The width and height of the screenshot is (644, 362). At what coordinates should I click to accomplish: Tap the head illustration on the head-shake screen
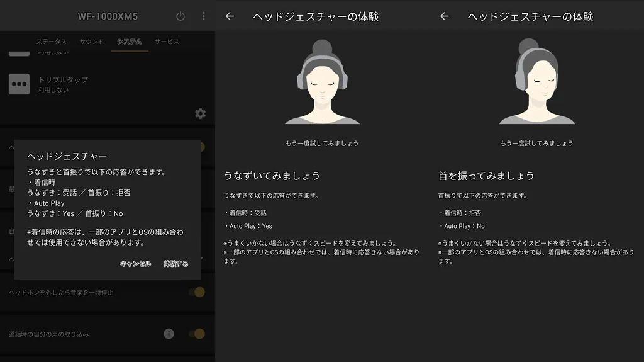[536, 82]
